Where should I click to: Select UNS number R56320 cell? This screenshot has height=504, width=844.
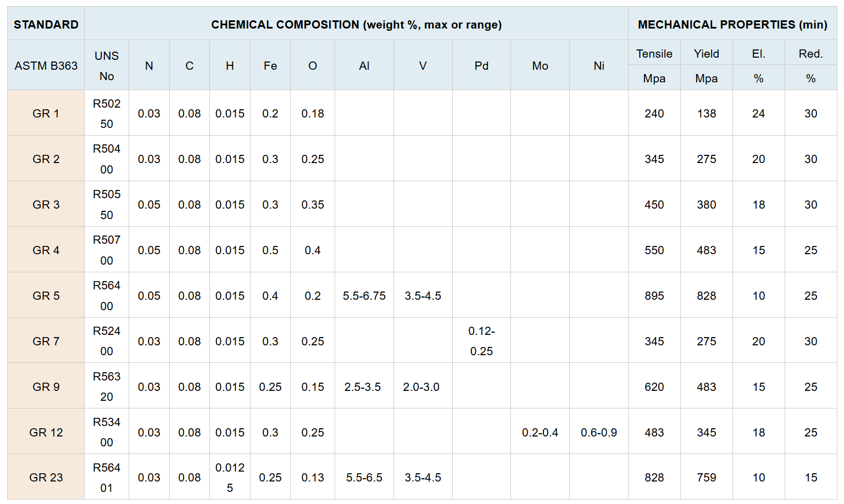(x=107, y=387)
